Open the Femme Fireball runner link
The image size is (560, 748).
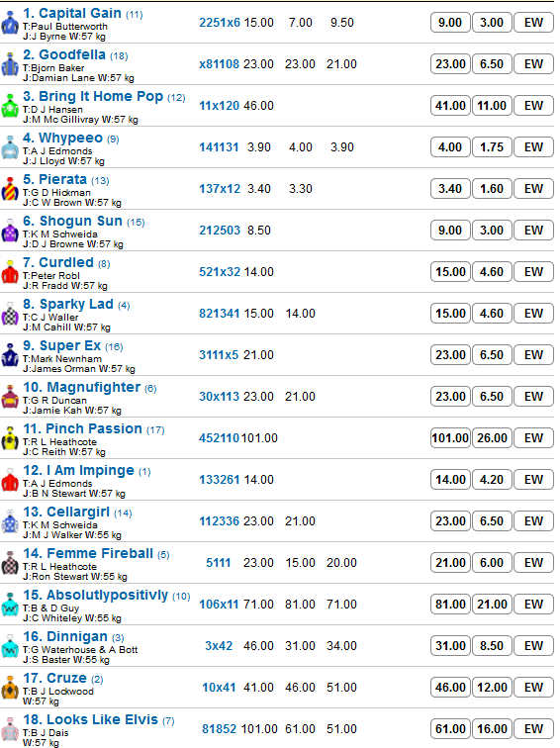tap(88, 553)
